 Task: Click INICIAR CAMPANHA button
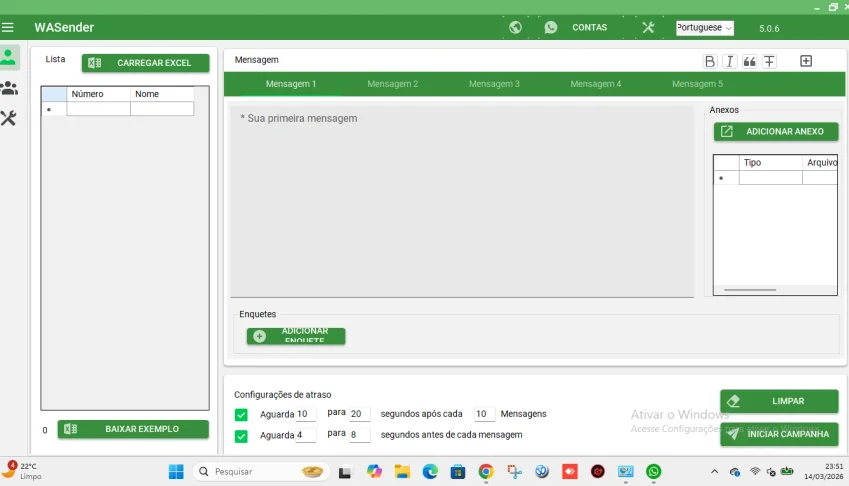coord(779,434)
